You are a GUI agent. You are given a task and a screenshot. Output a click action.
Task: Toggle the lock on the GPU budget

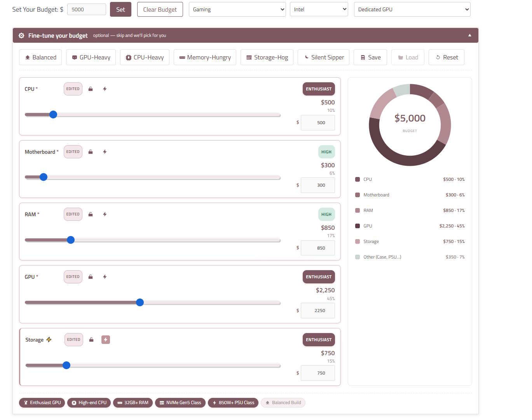[91, 277]
